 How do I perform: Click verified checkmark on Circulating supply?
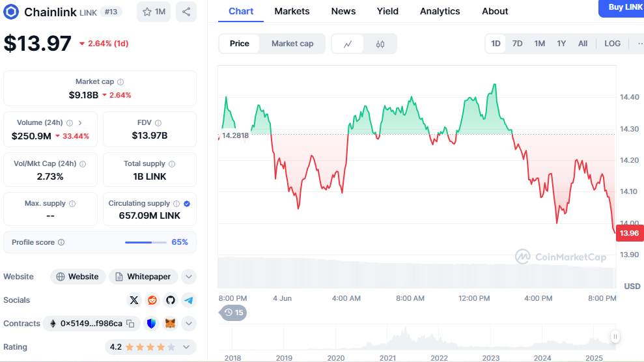click(x=187, y=204)
